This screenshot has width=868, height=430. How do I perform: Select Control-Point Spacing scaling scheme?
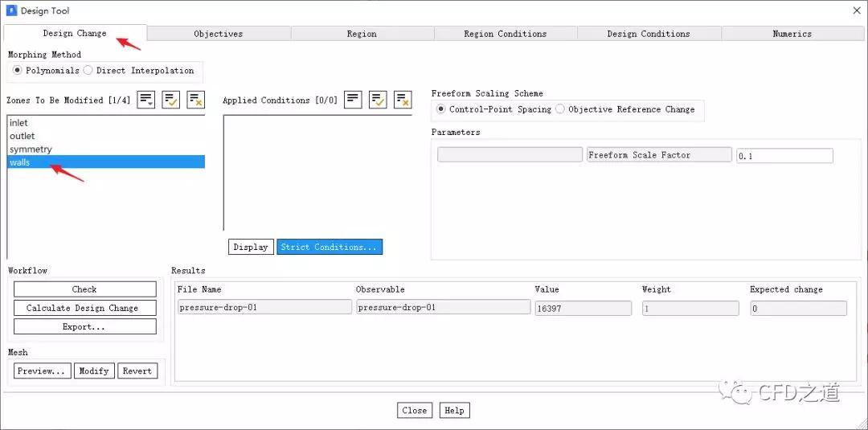pos(494,109)
